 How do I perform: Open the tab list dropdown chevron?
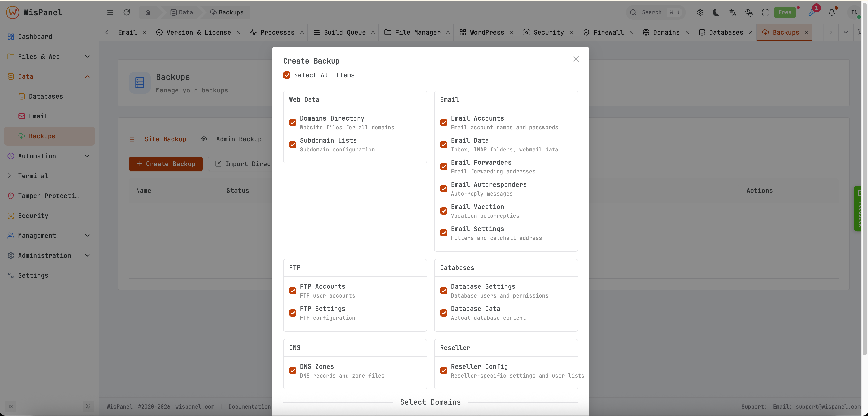pos(845,32)
